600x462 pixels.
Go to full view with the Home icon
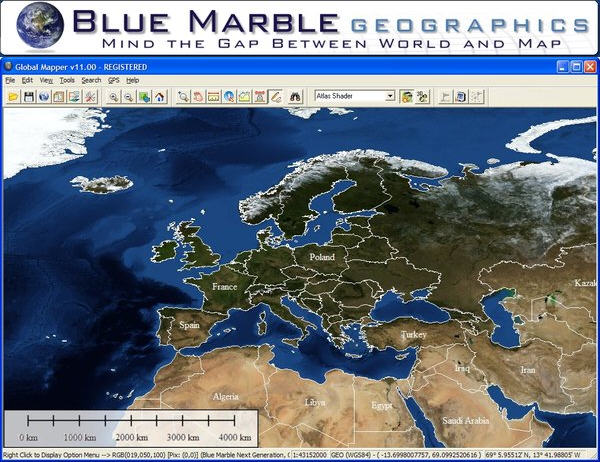click(160, 96)
